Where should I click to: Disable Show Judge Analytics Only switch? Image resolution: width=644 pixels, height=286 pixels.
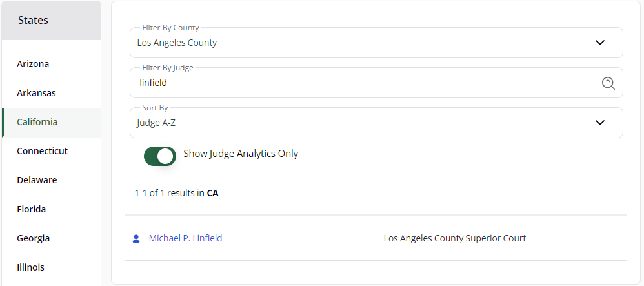pos(160,156)
